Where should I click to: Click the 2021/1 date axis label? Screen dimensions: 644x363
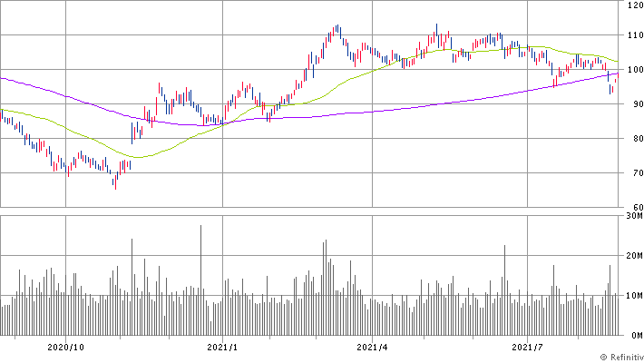tap(222, 348)
